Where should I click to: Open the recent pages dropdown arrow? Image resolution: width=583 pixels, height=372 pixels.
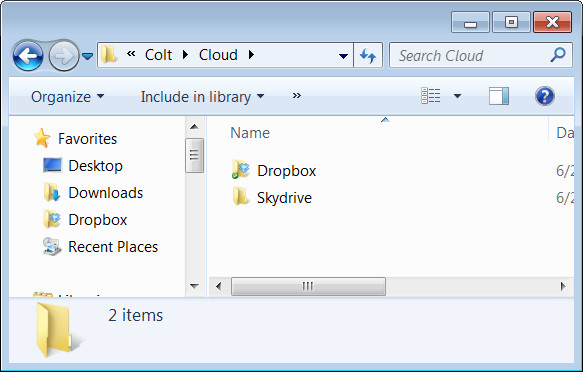coord(87,56)
